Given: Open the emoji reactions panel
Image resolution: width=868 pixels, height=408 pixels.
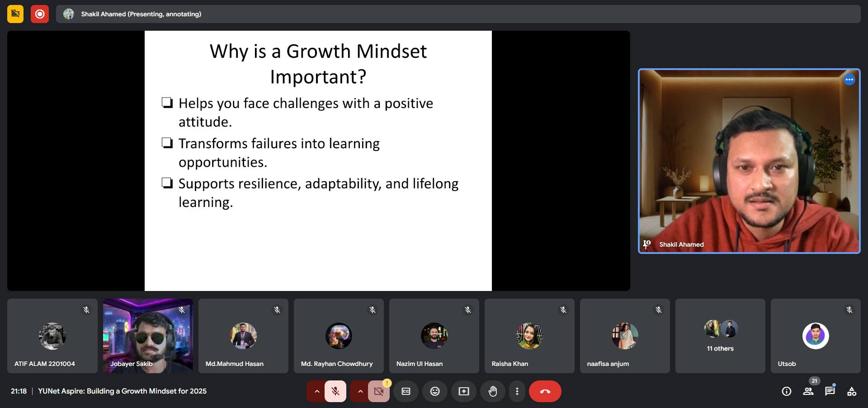Looking at the screenshot, I should tap(434, 391).
